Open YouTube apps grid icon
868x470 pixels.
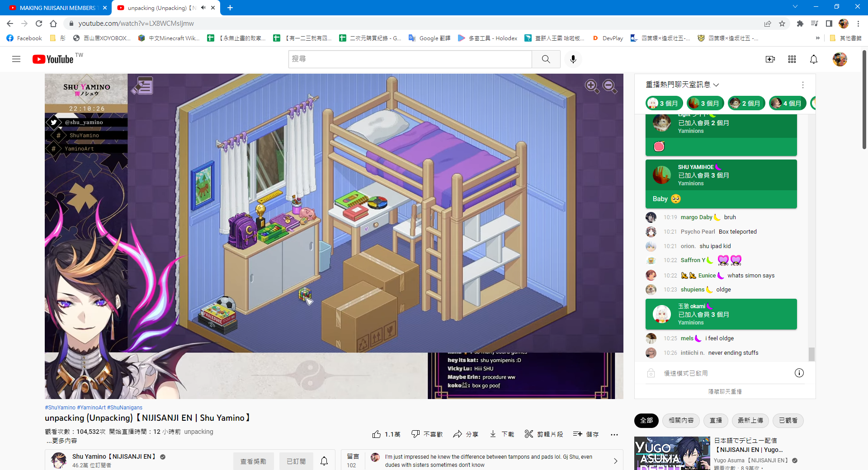(x=792, y=59)
